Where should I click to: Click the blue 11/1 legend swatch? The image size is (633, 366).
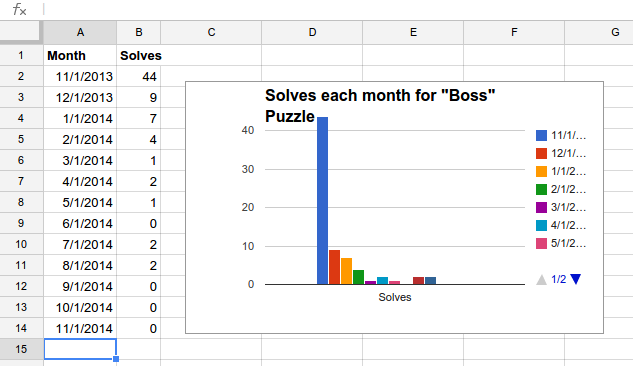coord(541,135)
